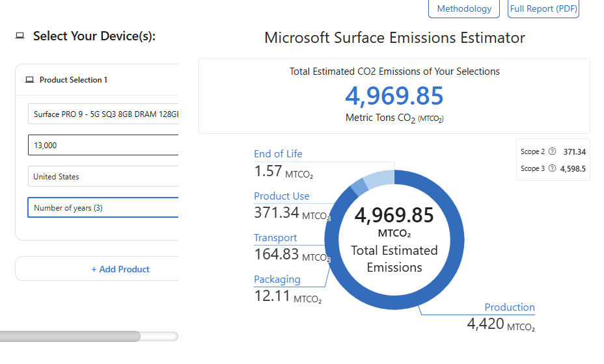This screenshot has width=604, height=364.
Task: Click the Transport chart label
Action: (275, 238)
